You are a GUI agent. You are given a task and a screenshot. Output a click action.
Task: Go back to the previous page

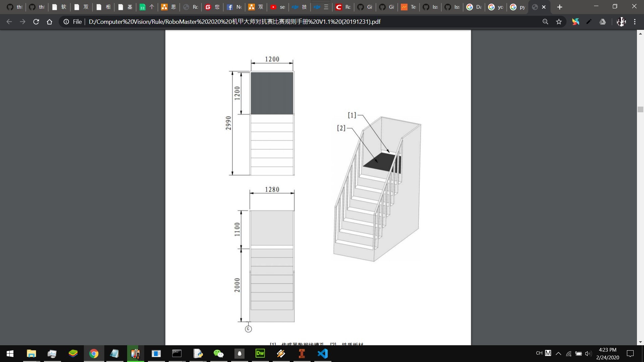tap(9, 22)
